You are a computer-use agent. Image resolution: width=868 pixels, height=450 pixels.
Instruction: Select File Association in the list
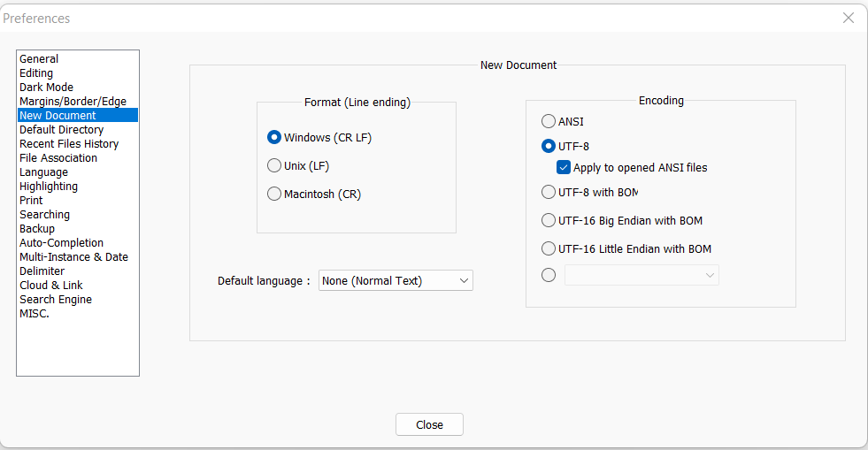click(58, 158)
